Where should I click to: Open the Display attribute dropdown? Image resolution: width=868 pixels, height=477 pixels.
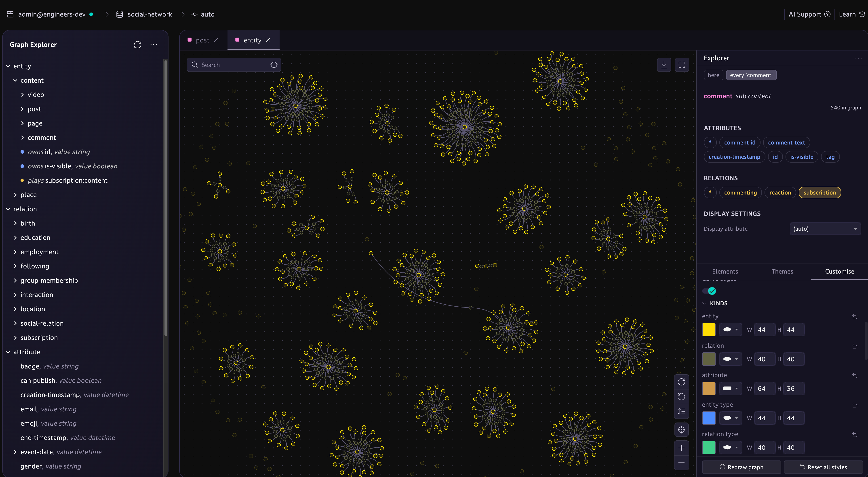(x=825, y=229)
